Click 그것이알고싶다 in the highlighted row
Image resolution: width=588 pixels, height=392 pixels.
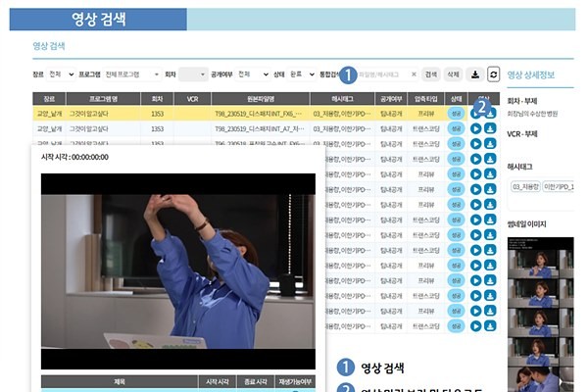pyautogui.click(x=89, y=114)
